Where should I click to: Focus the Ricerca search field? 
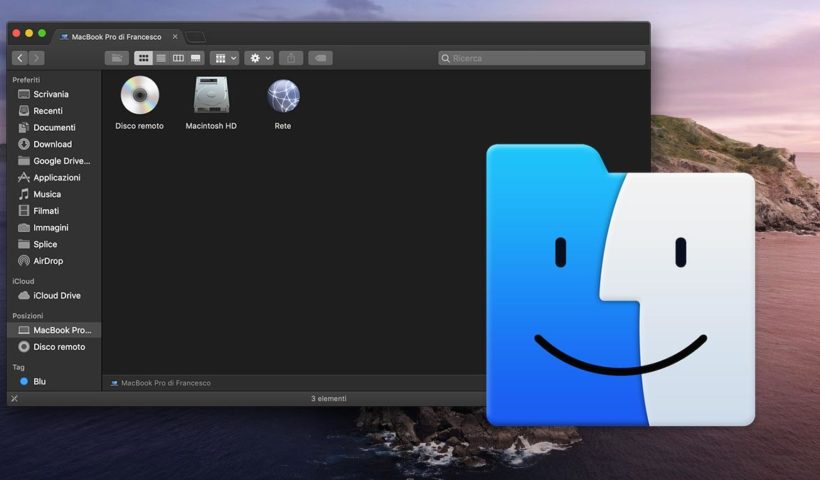click(x=542, y=58)
